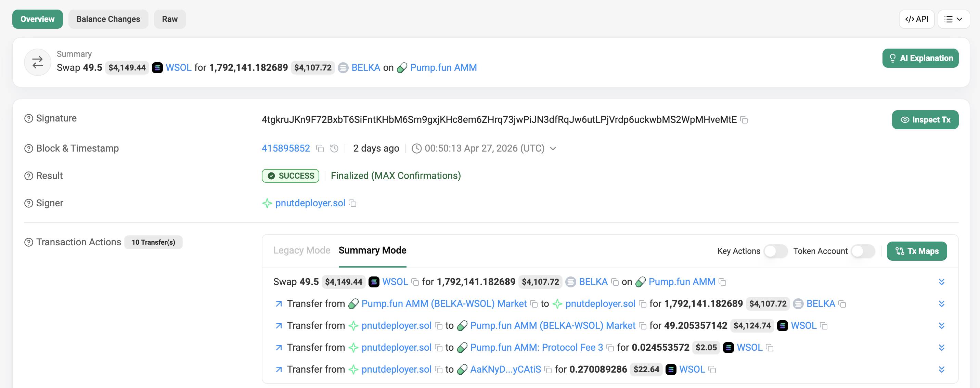Expand the Swap action row details
The height and width of the screenshot is (388, 980).
pos(941,282)
